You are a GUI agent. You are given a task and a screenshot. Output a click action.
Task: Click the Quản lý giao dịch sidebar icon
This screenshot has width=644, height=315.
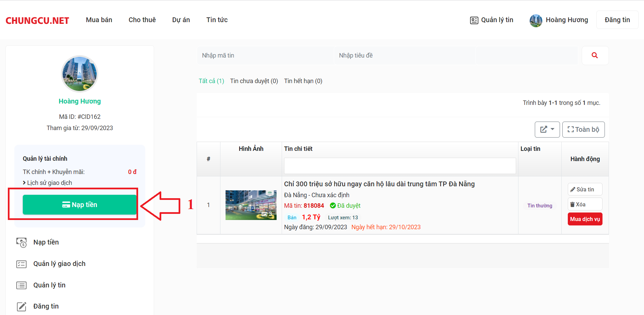pyautogui.click(x=21, y=264)
